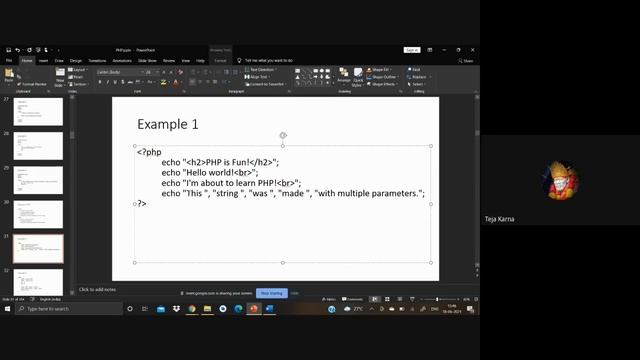Apply bold formatting
Viewport: 640px width, 360px height.
[x=100, y=82]
